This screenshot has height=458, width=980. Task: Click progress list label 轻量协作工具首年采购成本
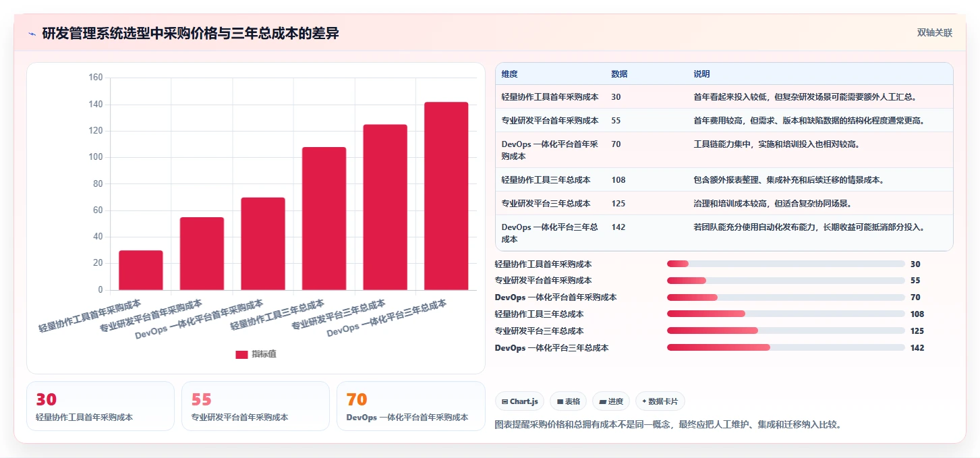coord(543,264)
